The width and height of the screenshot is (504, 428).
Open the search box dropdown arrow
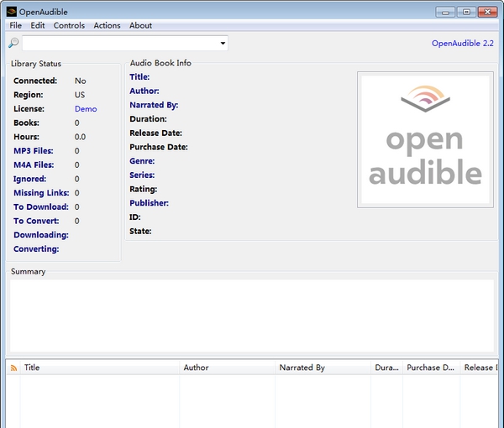tap(223, 43)
